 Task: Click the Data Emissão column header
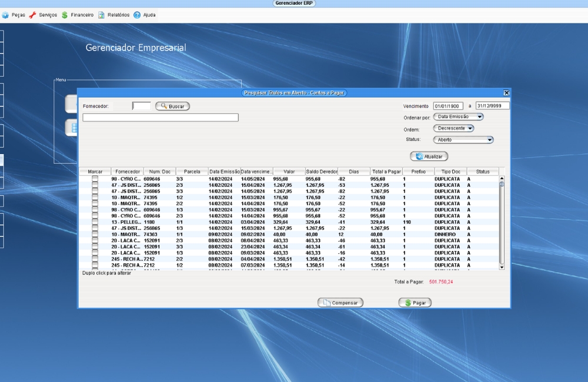pyautogui.click(x=224, y=172)
